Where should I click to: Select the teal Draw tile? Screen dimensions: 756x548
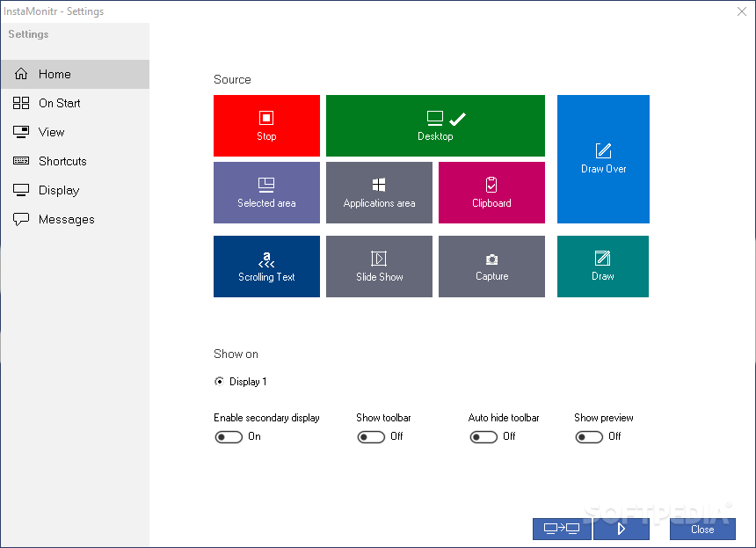click(603, 267)
